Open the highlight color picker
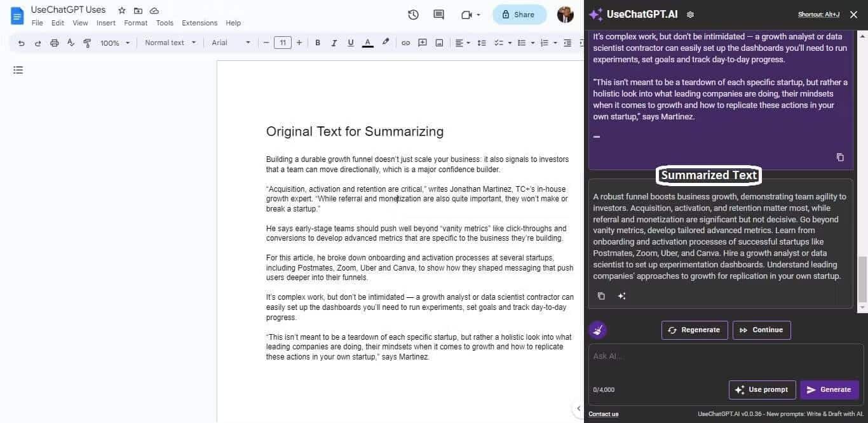The height and width of the screenshot is (423, 868). pos(385,43)
